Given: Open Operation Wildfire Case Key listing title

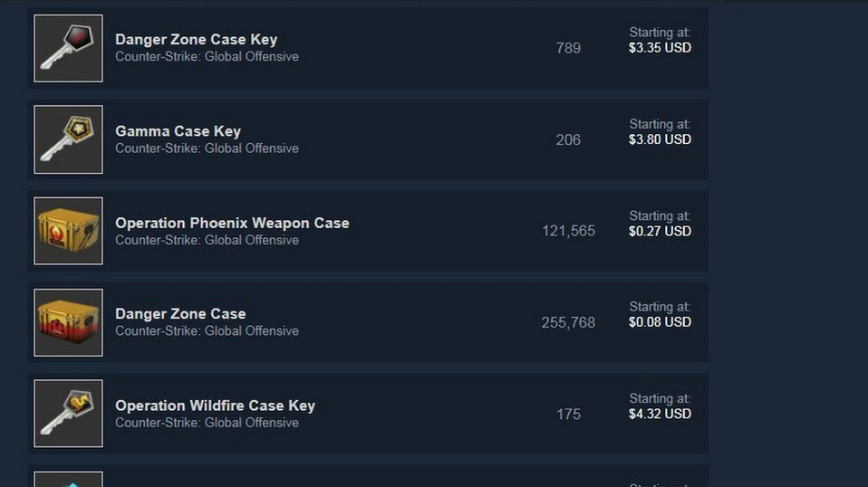Looking at the screenshot, I should (215, 406).
